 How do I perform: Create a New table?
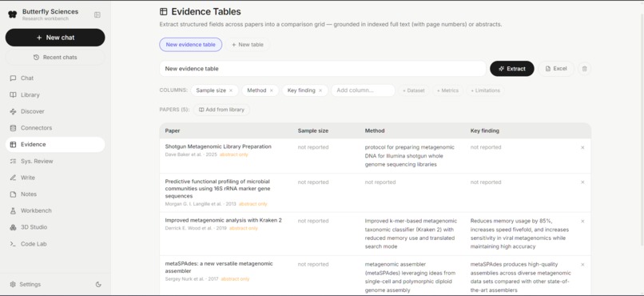(x=247, y=45)
